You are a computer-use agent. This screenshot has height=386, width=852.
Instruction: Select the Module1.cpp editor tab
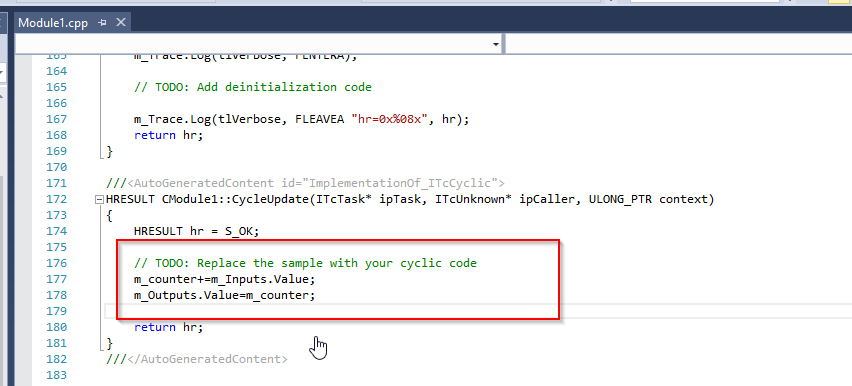point(53,23)
